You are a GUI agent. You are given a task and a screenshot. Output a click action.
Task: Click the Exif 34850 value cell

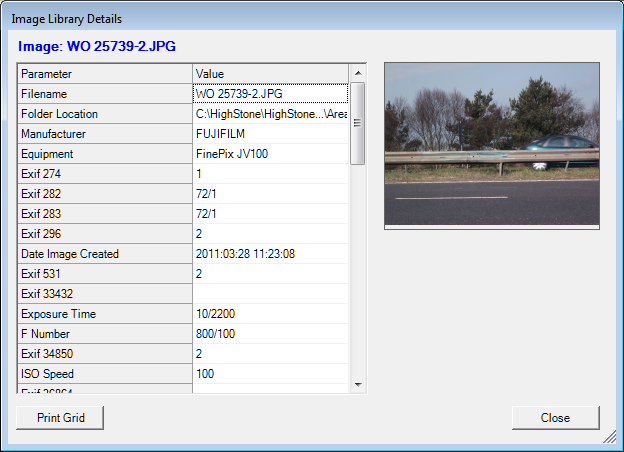271,354
